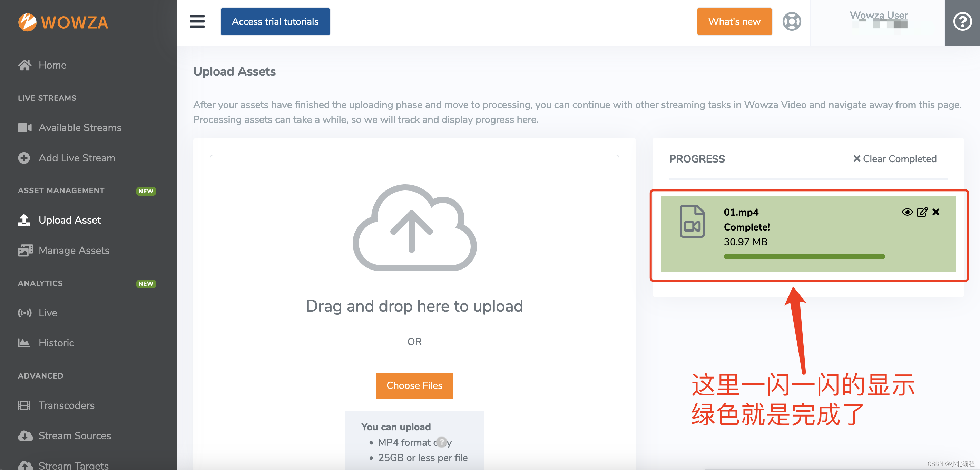
Task: Click NEW badge beside Asset Management
Action: [x=146, y=191]
